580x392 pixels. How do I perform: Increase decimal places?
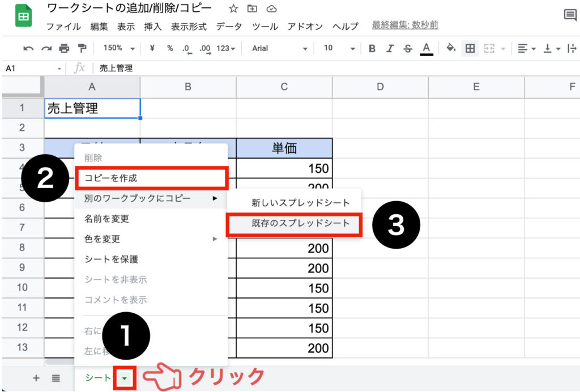point(205,49)
